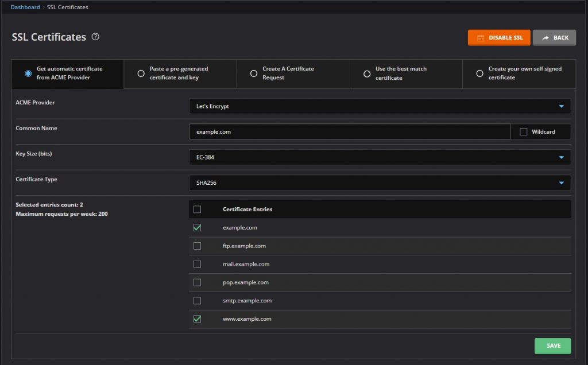
Task: Click the chevron on the Certificate Type dropdown
Action: [562, 182]
